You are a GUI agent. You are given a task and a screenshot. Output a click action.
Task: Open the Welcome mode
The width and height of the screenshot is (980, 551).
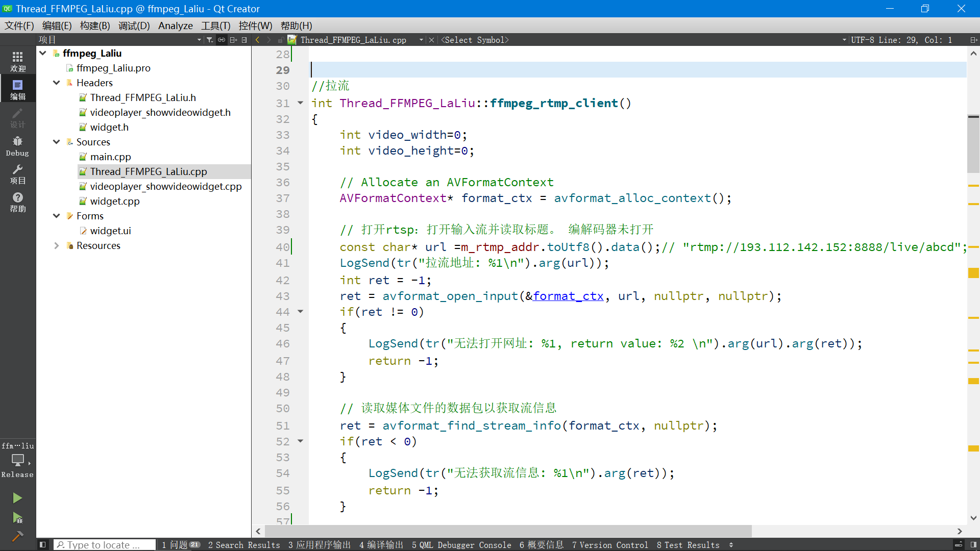(x=17, y=61)
